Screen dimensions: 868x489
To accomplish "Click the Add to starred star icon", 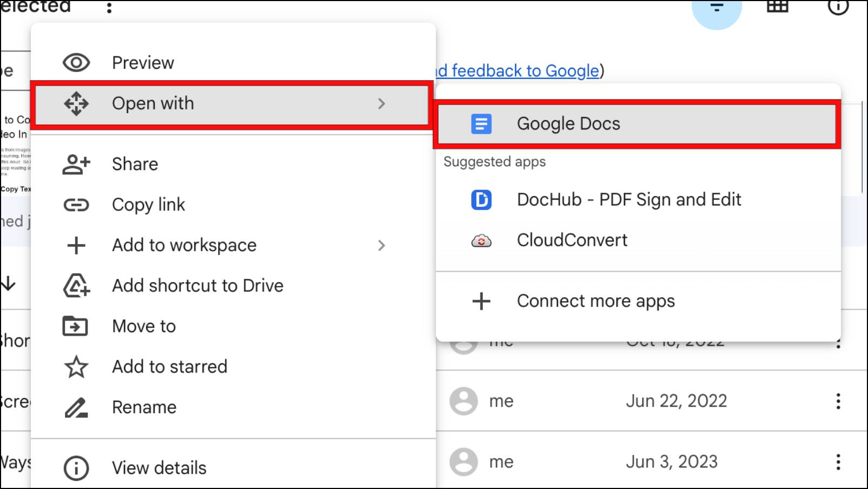I will click(x=76, y=367).
